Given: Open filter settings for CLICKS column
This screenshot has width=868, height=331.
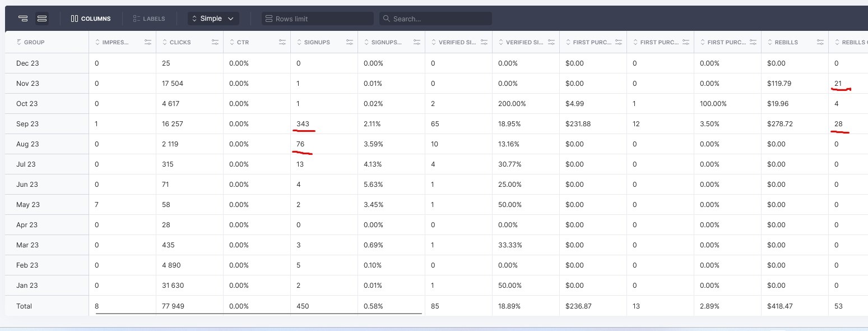Looking at the screenshot, I should click(215, 42).
